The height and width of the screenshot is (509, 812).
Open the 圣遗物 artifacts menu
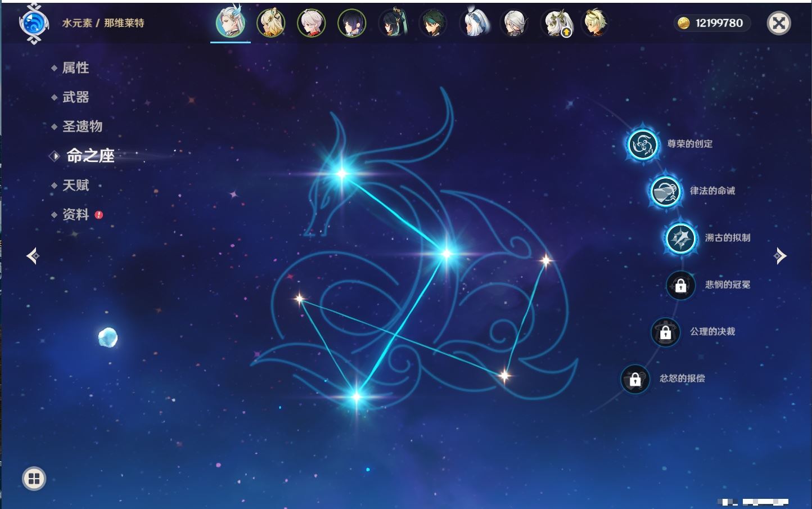83,127
